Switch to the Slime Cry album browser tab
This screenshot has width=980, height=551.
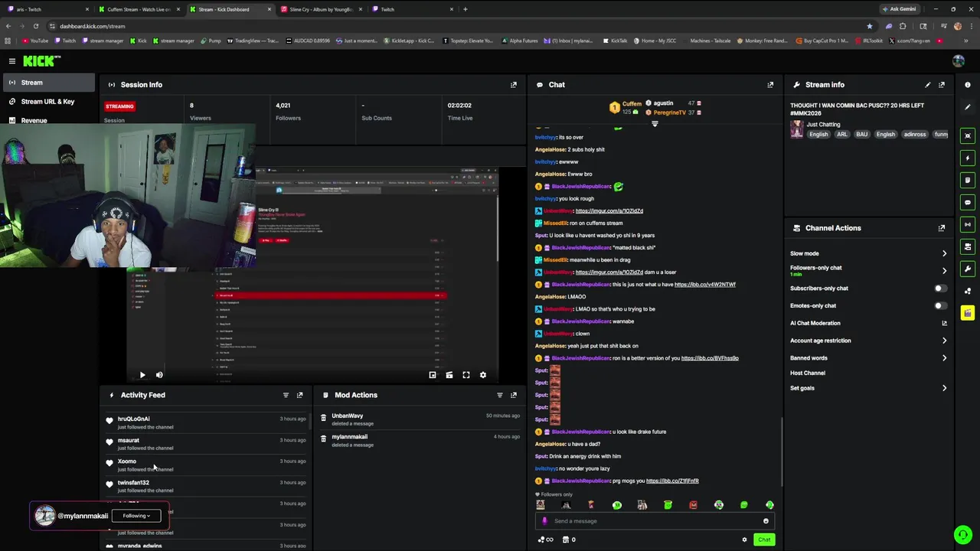pos(320,9)
